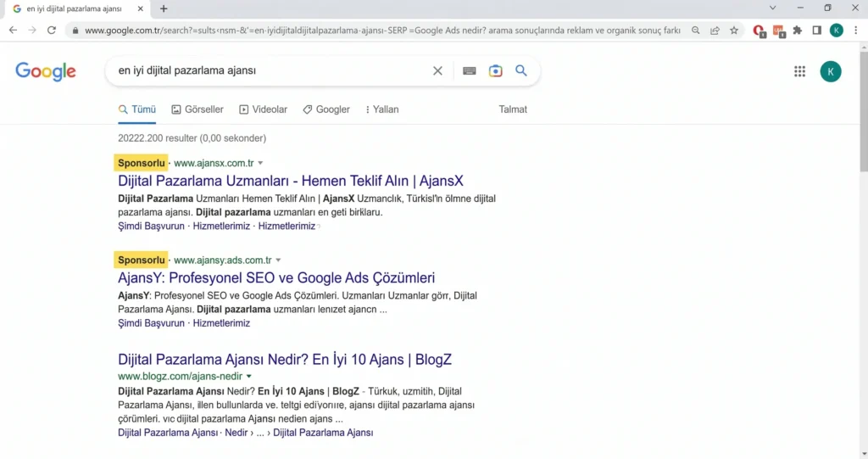
Task: Open the Google apps grid icon
Action: click(799, 71)
